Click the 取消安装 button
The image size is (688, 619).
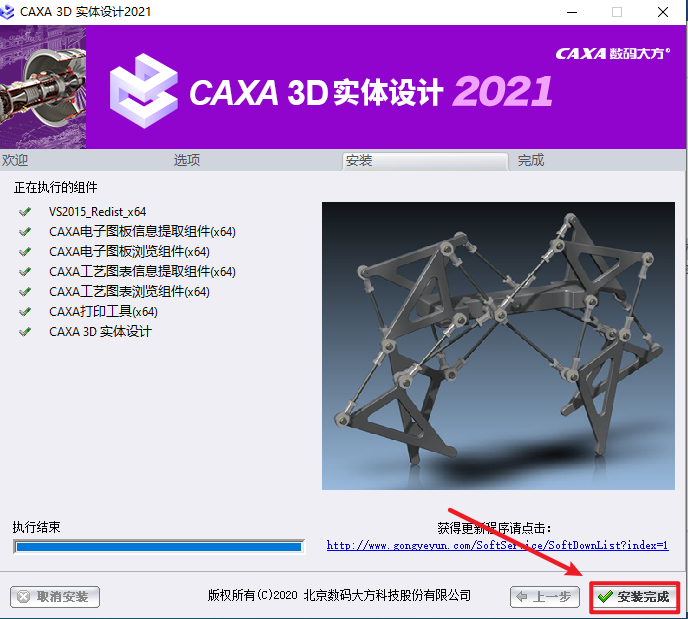[55, 597]
